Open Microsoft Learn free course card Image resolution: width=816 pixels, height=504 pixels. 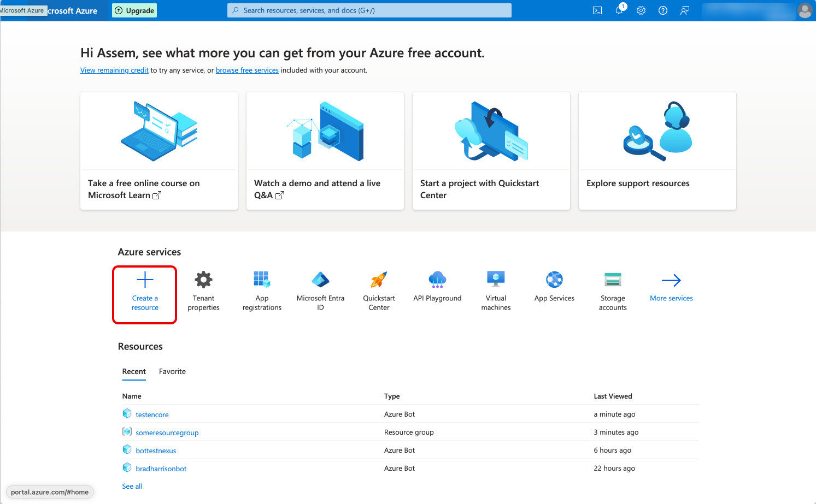159,151
